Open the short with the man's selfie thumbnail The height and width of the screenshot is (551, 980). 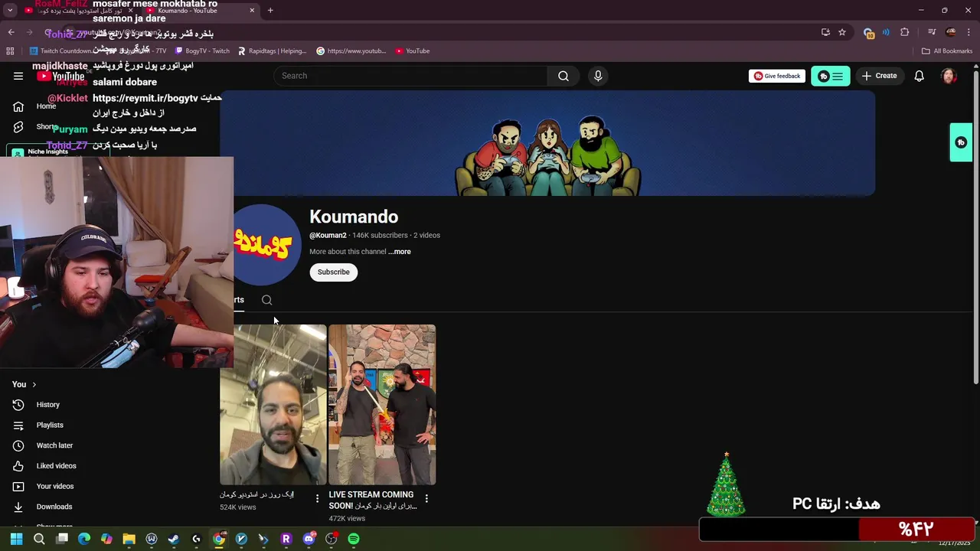point(273,405)
